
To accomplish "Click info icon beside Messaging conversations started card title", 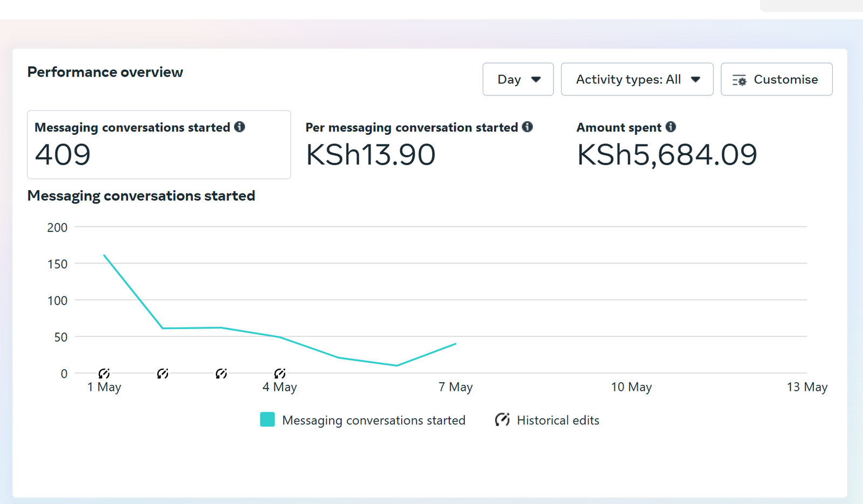I will coord(239,127).
